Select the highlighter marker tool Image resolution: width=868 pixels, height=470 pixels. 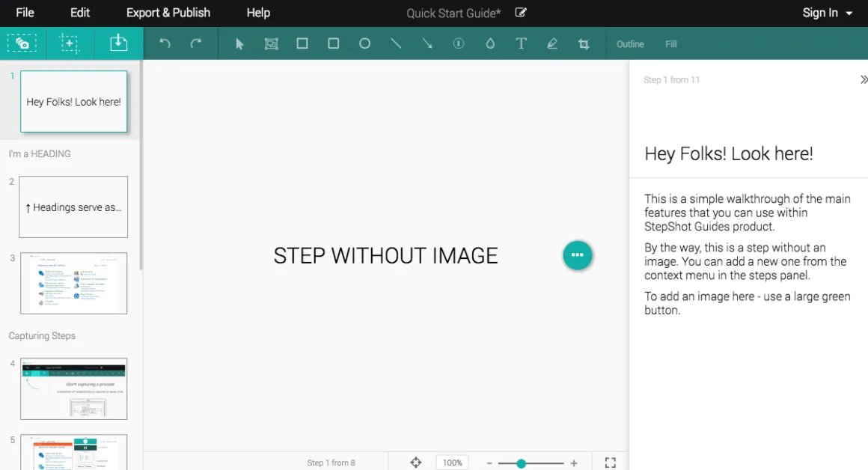click(552, 43)
